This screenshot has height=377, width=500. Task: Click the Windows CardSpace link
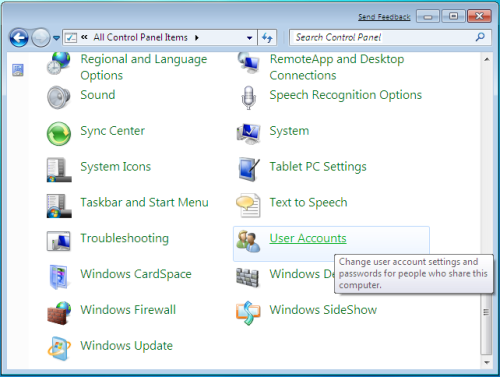(136, 274)
